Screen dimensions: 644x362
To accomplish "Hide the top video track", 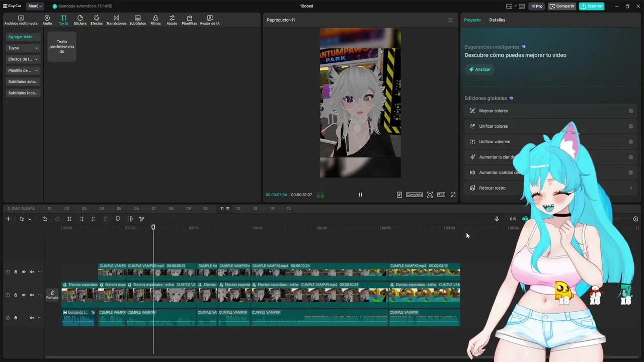I will 23,272.
